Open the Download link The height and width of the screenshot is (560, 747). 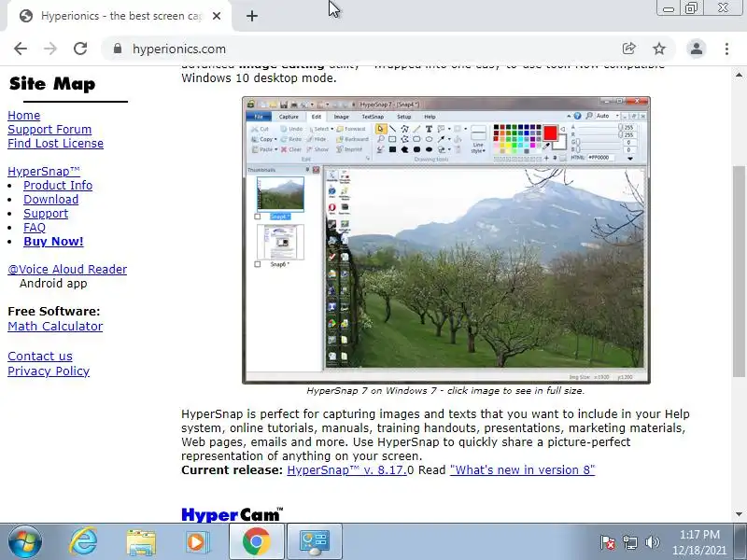51,199
